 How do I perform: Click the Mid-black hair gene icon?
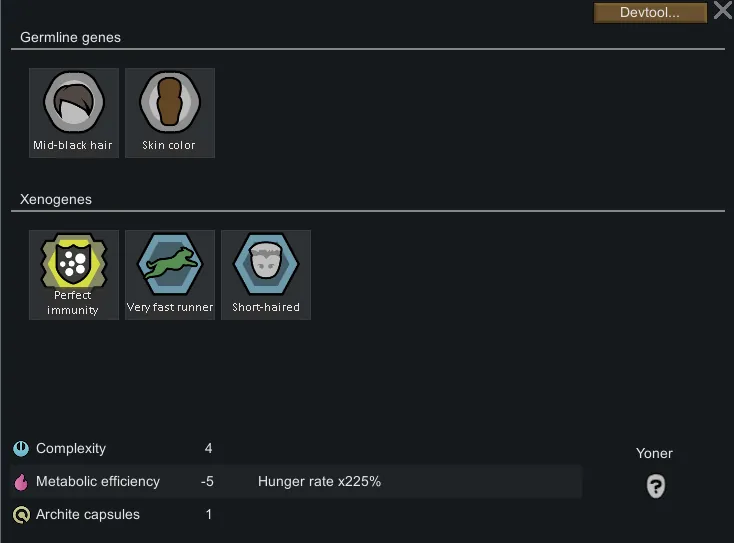tap(73, 104)
